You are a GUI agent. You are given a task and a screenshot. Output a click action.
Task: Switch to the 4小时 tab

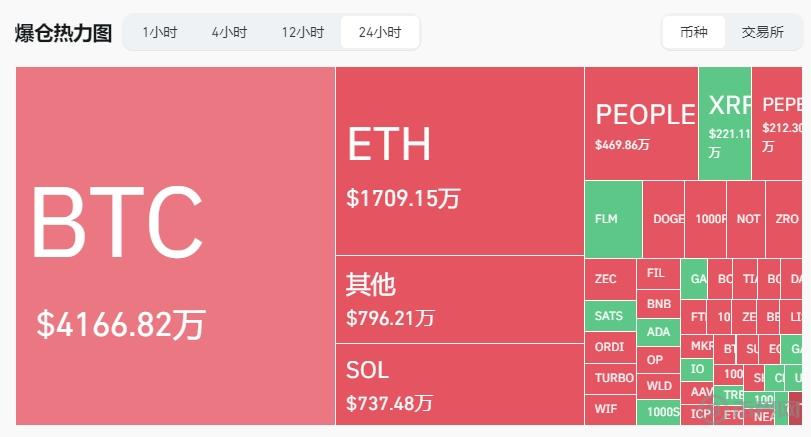point(229,32)
